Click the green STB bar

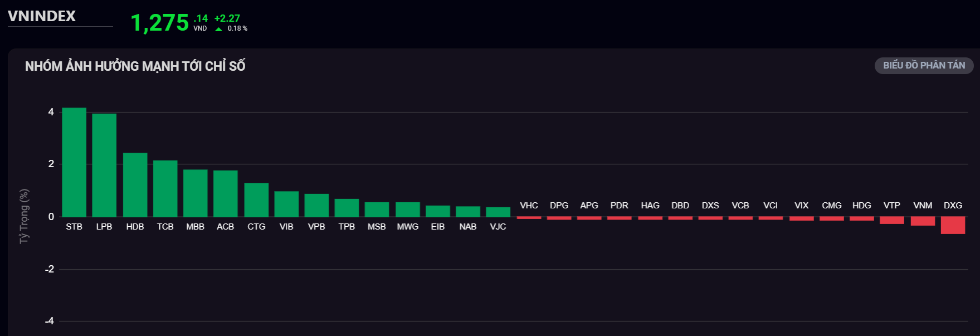tap(74, 162)
